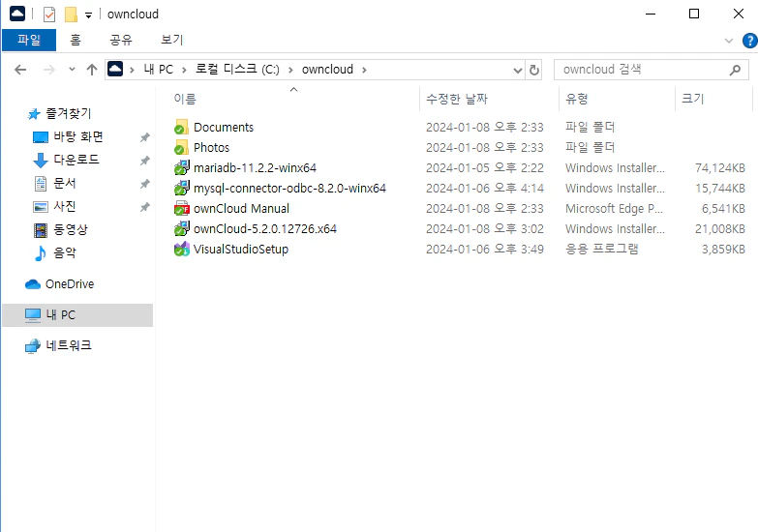Open 사진 in the sidebar
758x532 pixels.
coord(64,206)
